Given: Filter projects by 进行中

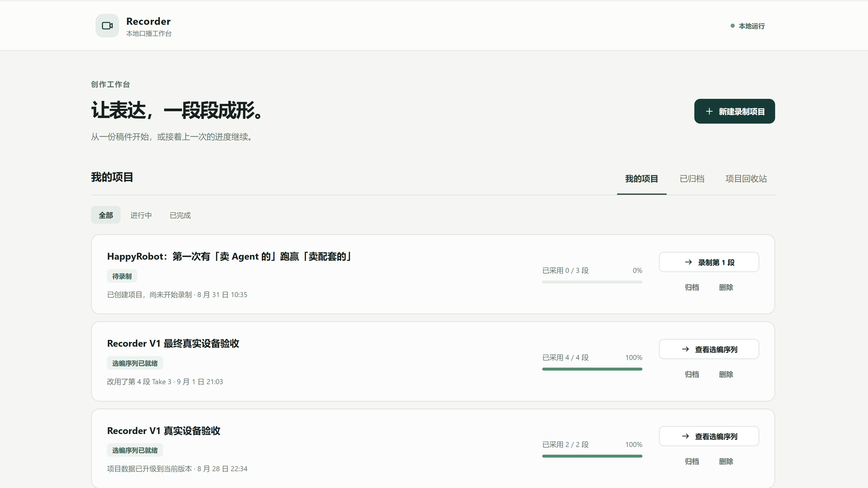Looking at the screenshot, I should click(x=141, y=215).
